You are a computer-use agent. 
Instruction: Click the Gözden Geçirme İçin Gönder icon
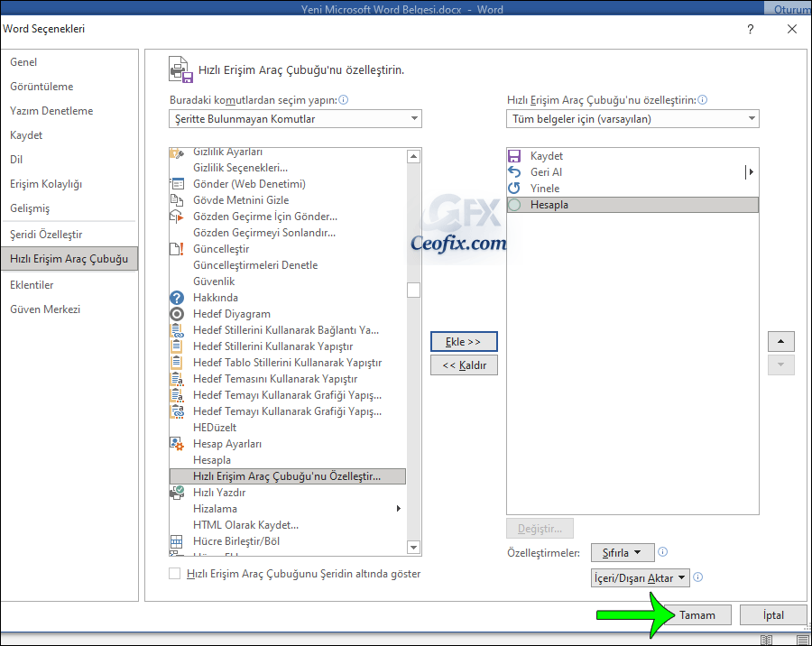click(x=177, y=217)
